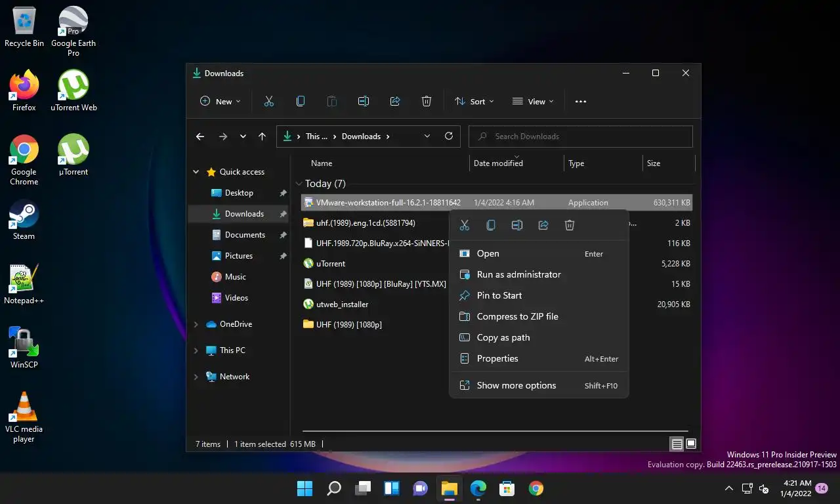The image size is (840, 504).
Task: Switch to details view icon in status bar
Action: click(x=677, y=444)
